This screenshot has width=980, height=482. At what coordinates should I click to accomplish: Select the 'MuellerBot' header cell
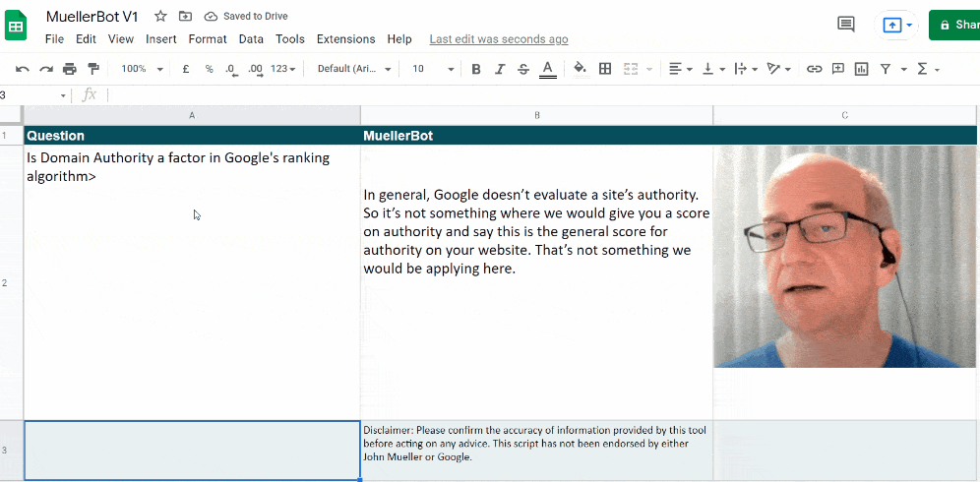point(537,136)
